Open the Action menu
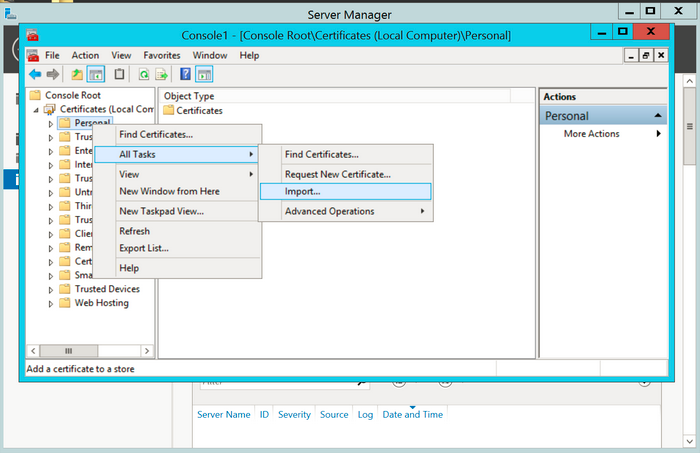The height and width of the screenshot is (453, 700). click(x=85, y=55)
